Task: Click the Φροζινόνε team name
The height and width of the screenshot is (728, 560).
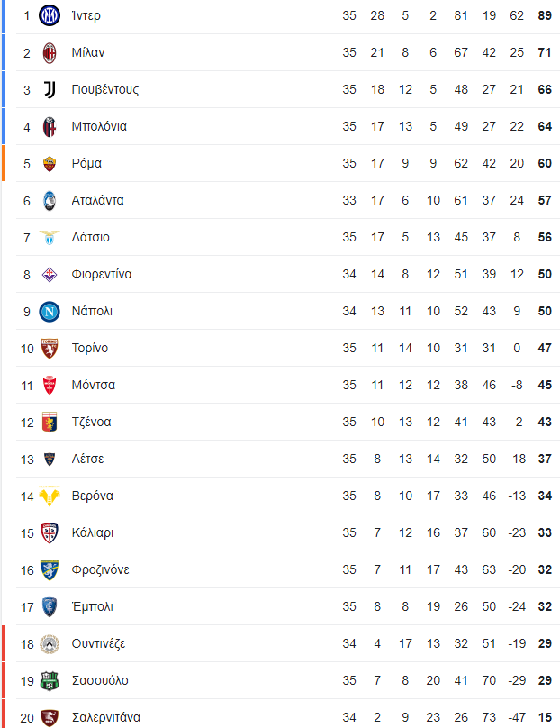Action: 100,569
